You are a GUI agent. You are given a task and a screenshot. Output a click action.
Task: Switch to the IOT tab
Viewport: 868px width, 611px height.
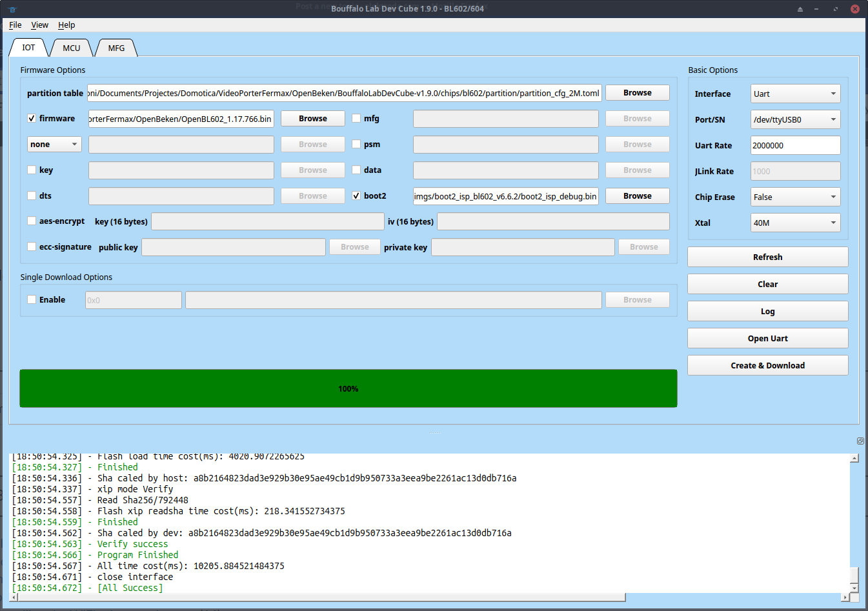(x=28, y=47)
